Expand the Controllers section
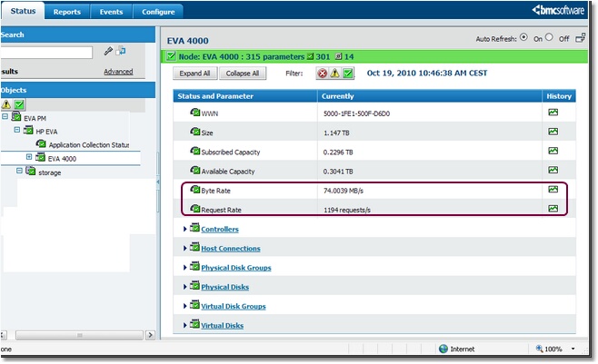 click(x=185, y=229)
